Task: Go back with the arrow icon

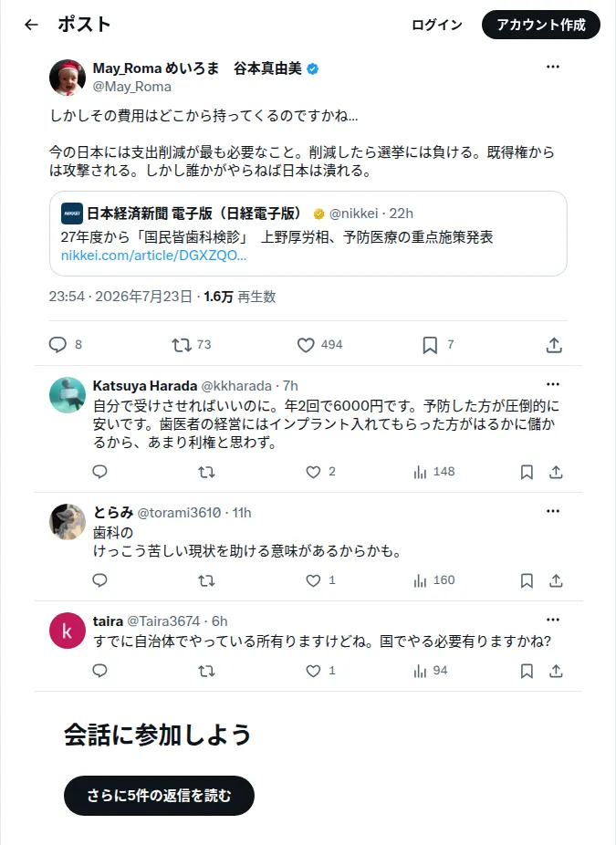Action: click(x=31, y=25)
